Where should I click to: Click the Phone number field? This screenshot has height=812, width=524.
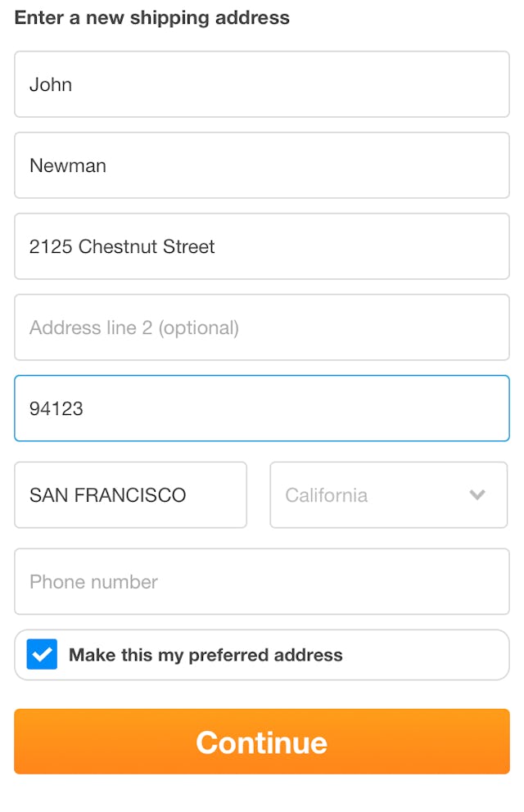click(x=262, y=581)
